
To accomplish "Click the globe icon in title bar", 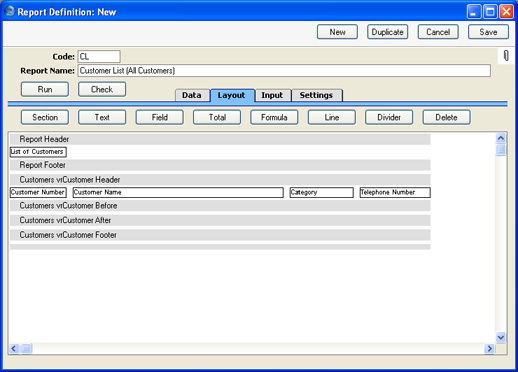I will tap(10, 11).
